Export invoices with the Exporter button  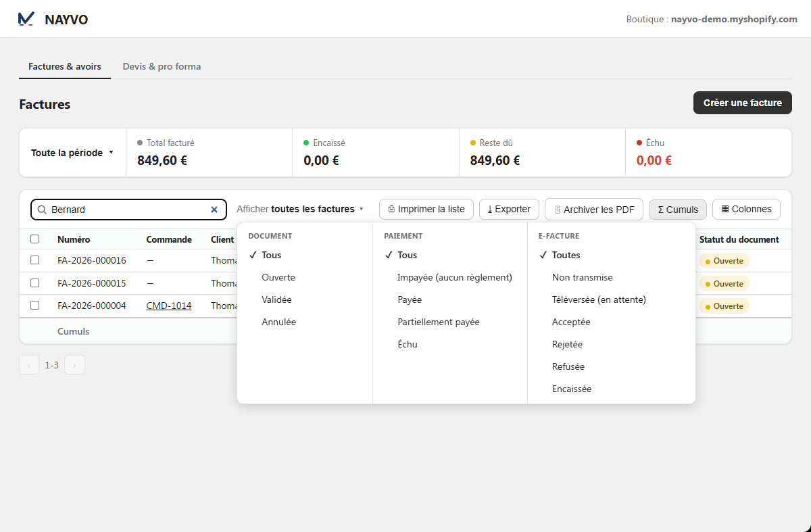click(510, 210)
